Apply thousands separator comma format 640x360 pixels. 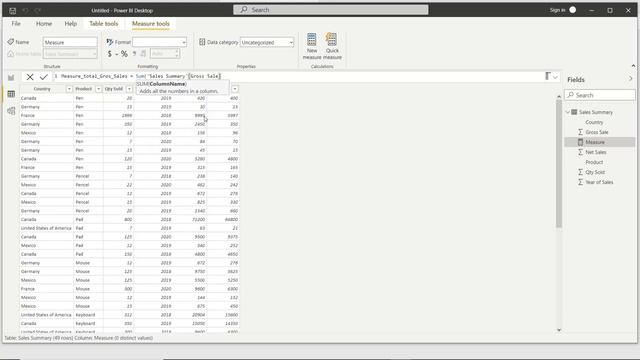[134, 53]
